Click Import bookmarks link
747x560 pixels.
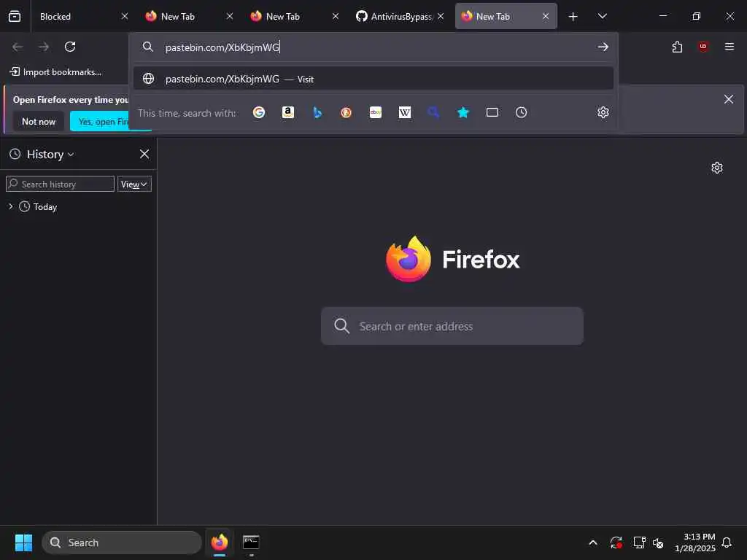55,72
